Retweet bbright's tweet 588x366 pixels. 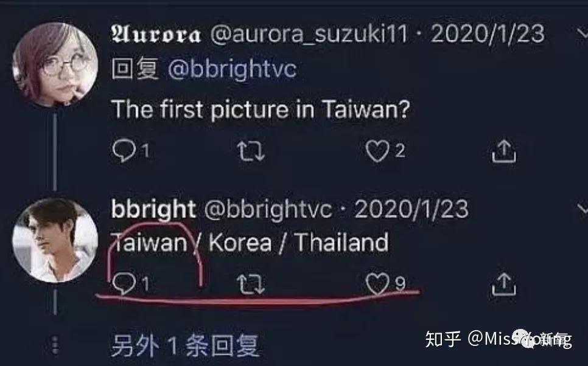(251, 285)
